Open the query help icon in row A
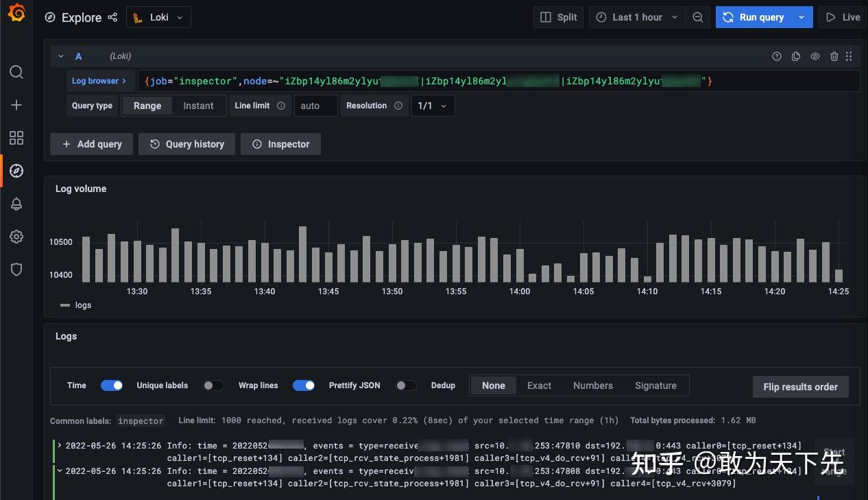The image size is (868, 500). point(777,56)
